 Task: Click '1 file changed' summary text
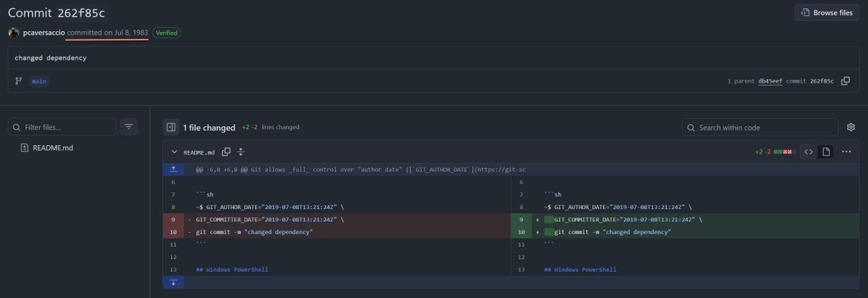[x=209, y=128]
